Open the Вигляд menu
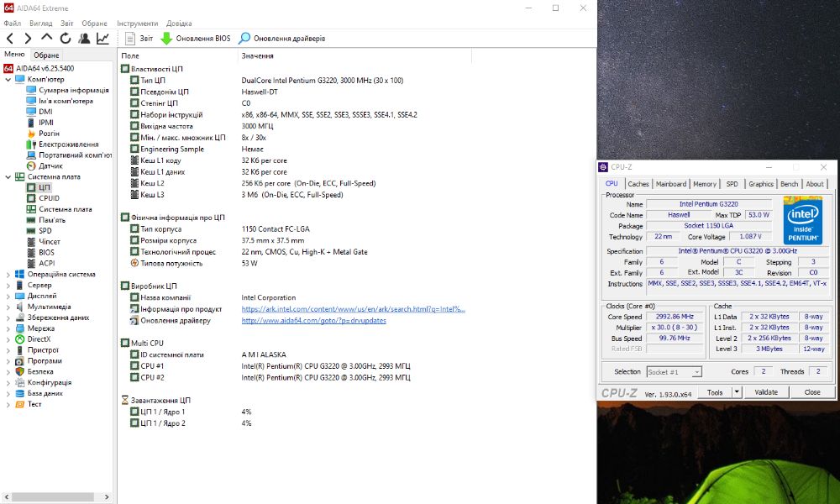Screen dimensions: 840x504 click(40, 23)
